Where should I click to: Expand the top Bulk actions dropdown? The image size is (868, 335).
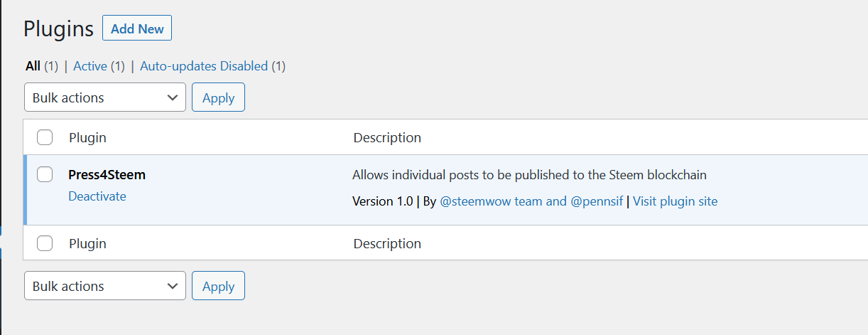coord(105,97)
